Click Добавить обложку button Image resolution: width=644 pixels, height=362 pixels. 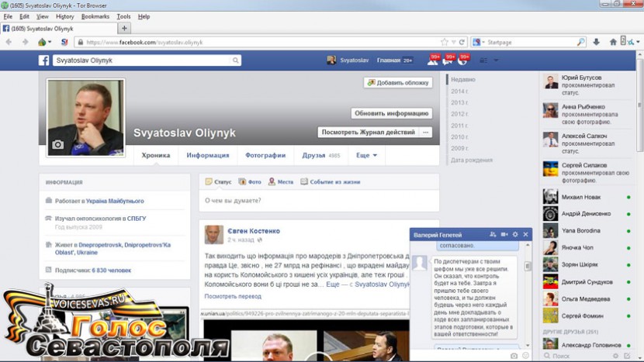tap(398, 82)
